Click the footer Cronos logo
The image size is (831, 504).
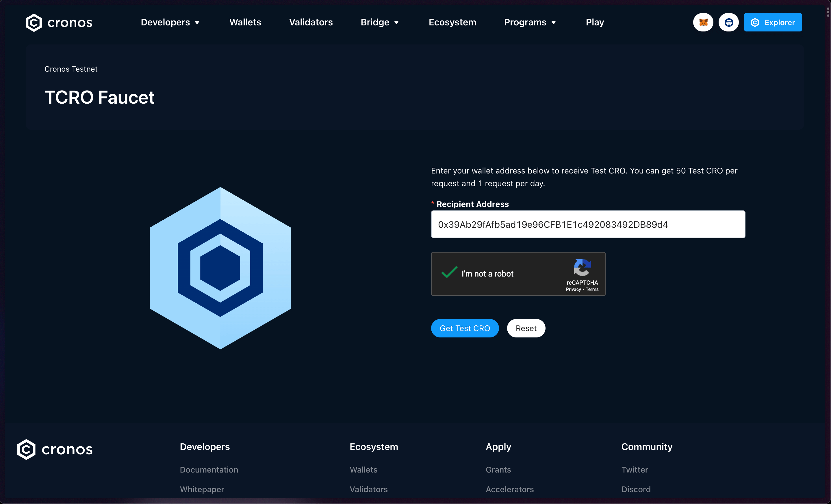click(x=55, y=449)
